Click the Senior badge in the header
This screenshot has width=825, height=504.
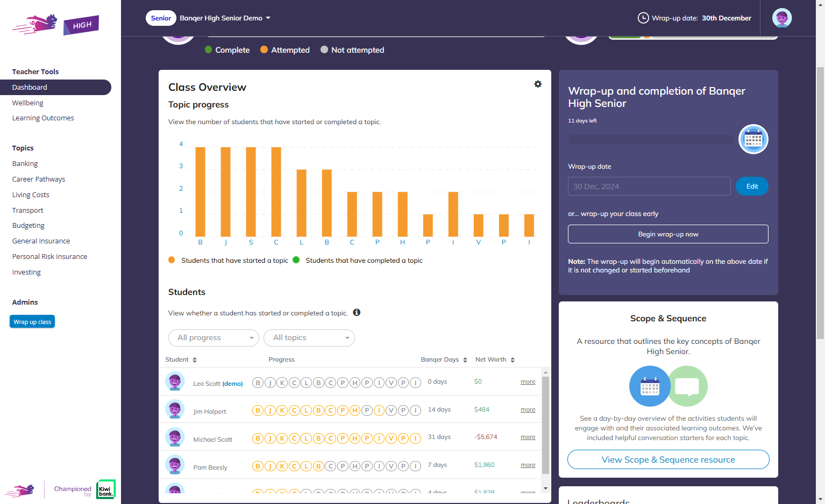click(161, 18)
